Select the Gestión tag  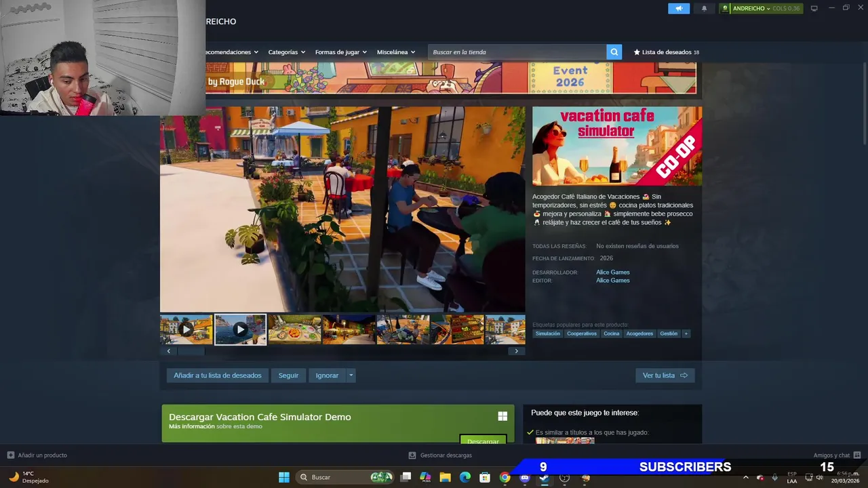tap(669, 333)
